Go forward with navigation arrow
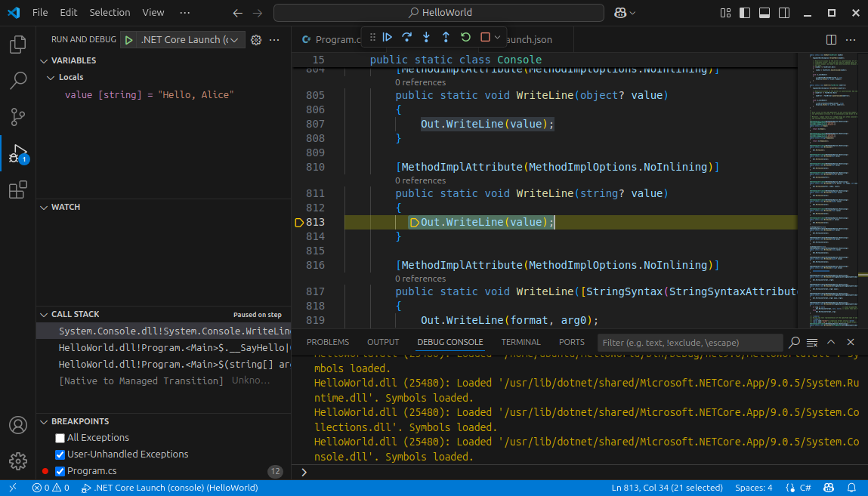Screen dimensions: 868x496 258,13
